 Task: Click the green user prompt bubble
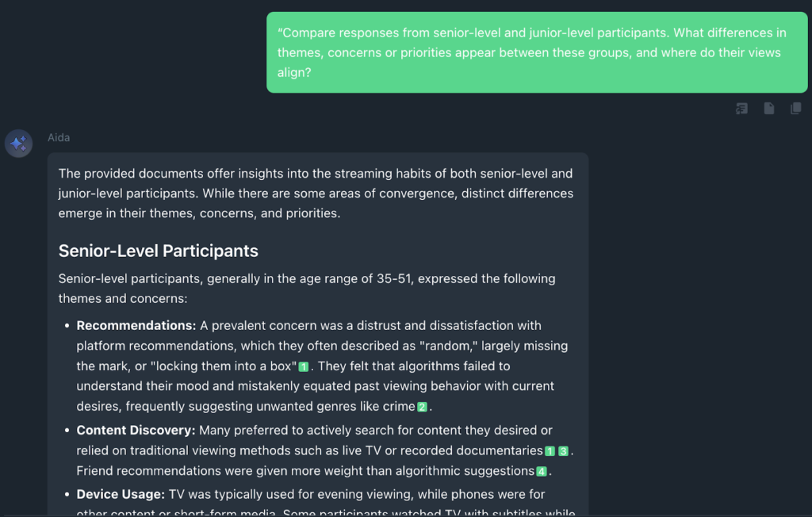(x=536, y=52)
